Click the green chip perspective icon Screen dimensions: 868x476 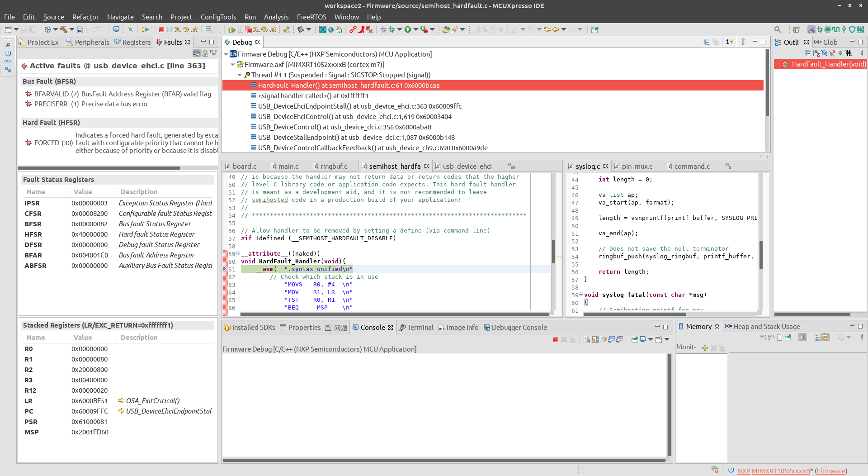pyautogui.click(x=827, y=29)
